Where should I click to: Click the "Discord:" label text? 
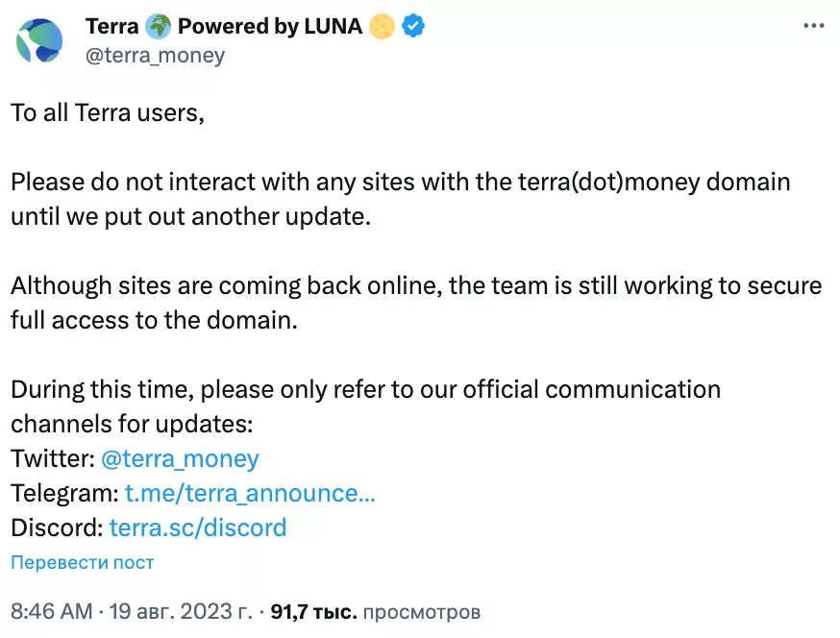[x=57, y=528]
